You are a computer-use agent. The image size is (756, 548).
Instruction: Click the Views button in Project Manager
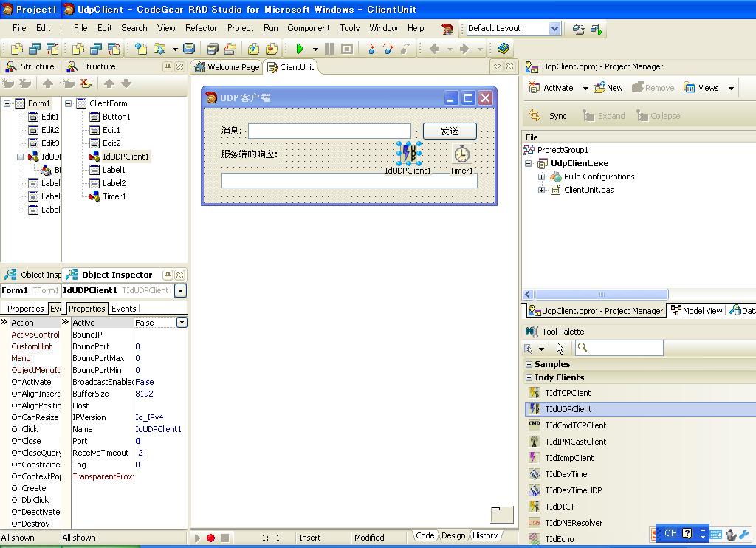(701, 88)
